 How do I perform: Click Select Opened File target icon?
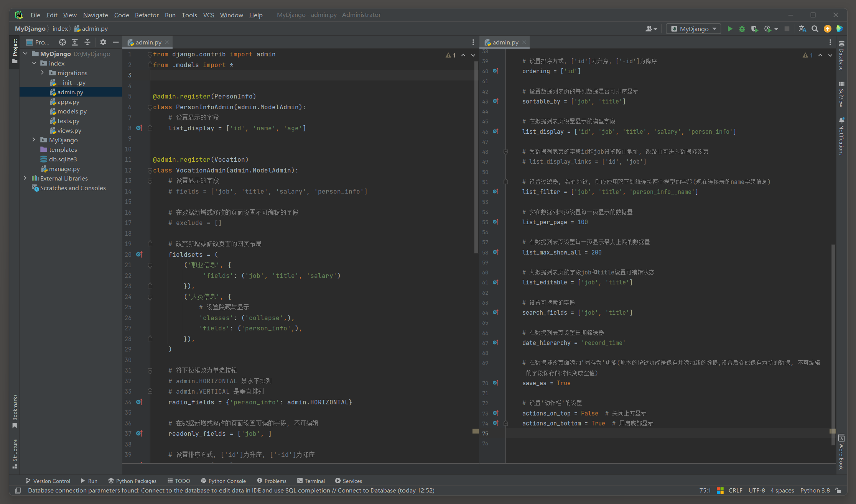62,42
